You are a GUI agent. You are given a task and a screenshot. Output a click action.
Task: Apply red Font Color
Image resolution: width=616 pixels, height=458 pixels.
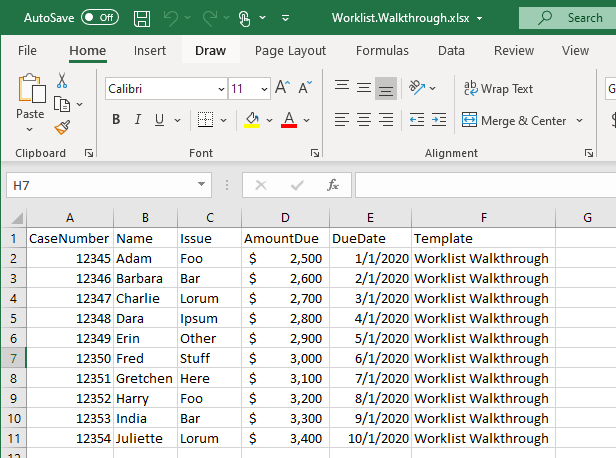coord(289,120)
